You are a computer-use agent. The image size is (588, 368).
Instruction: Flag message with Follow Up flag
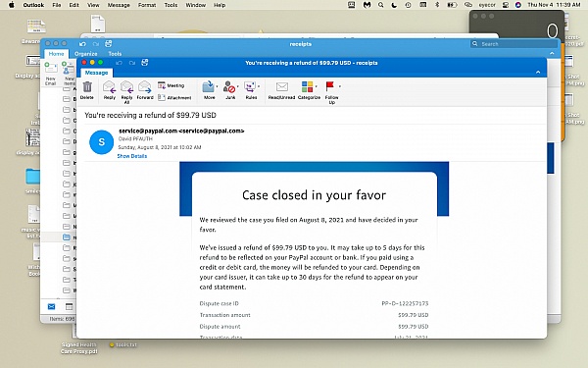coord(330,86)
